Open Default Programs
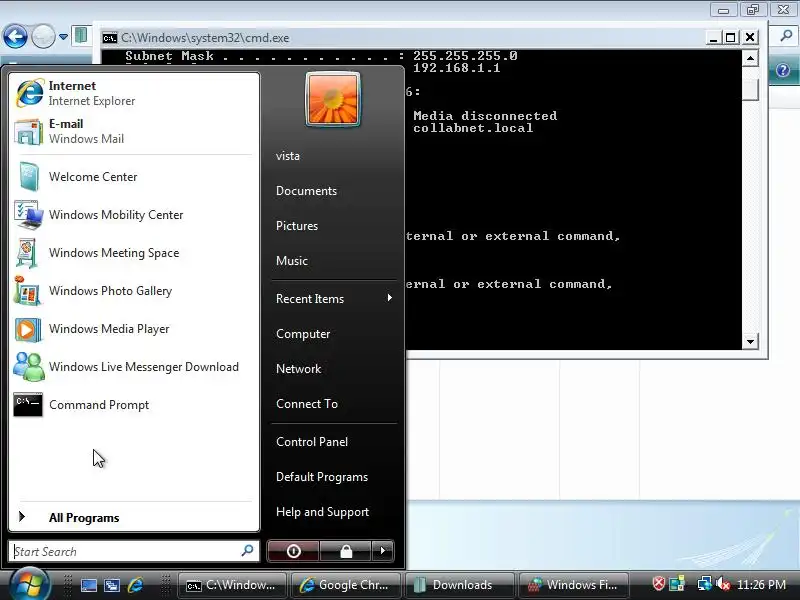This screenshot has width=800, height=600. click(322, 477)
